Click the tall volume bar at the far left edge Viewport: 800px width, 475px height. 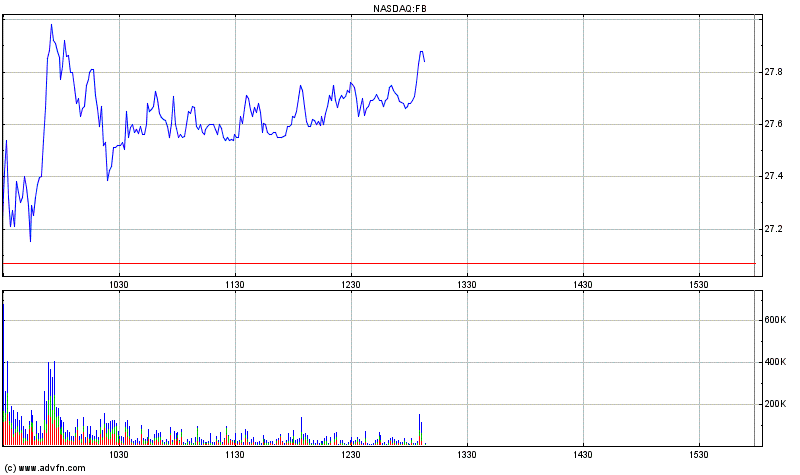(x=4, y=380)
